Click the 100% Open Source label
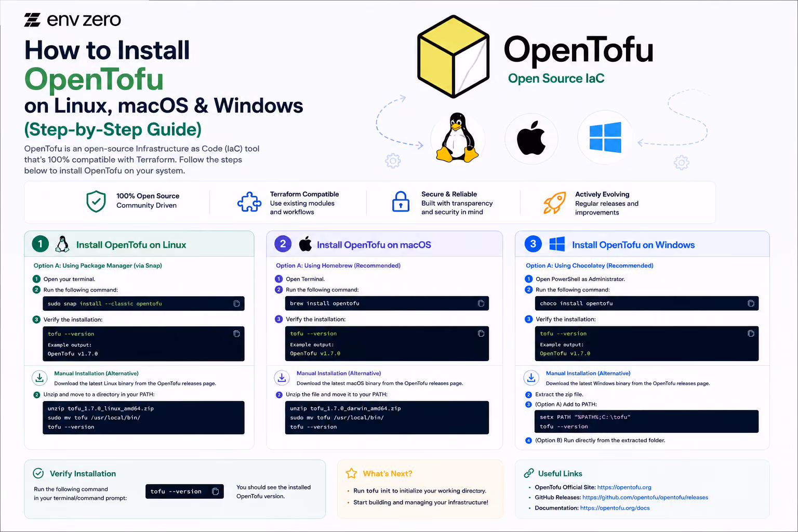The width and height of the screenshot is (798, 532). pos(148,196)
